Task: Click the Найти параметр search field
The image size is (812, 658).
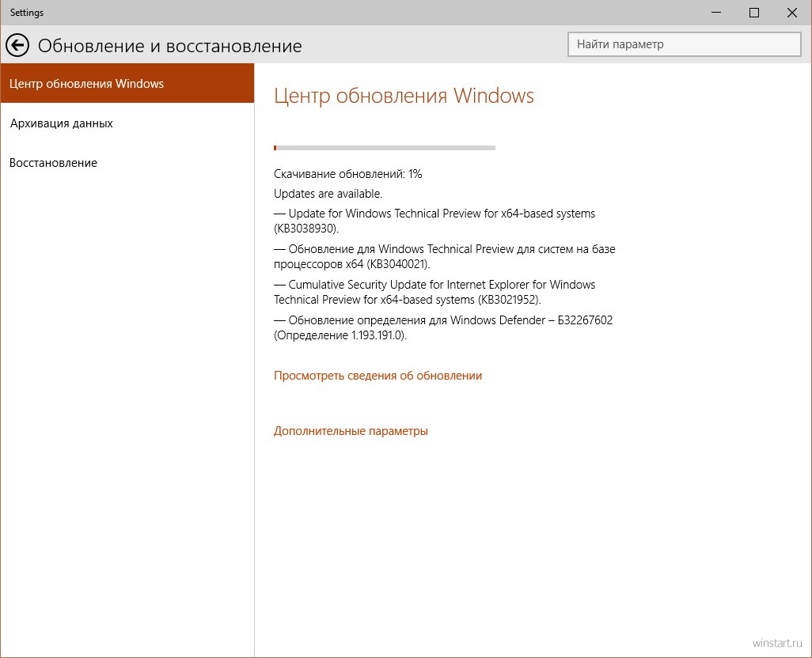Action: [x=684, y=44]
